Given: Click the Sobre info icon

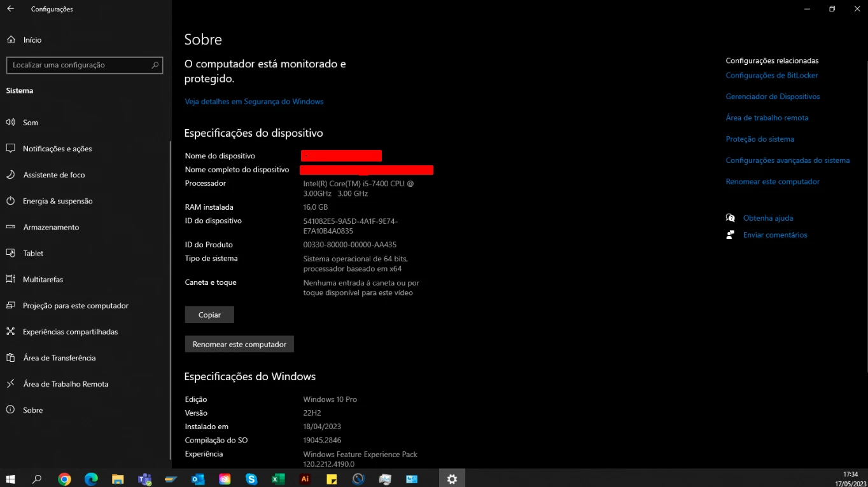Looking at the screenshot, I should (x=10, y=409).
